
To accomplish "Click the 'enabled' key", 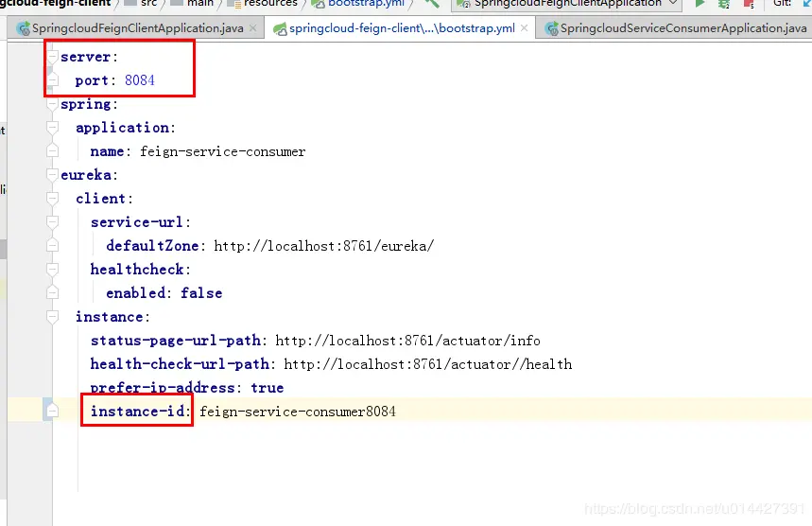I will point(136,292).
